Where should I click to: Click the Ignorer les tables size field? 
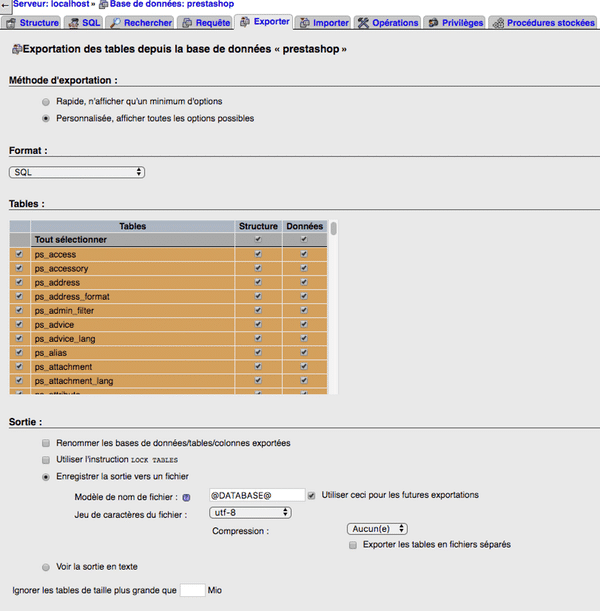tap(192, 590)
